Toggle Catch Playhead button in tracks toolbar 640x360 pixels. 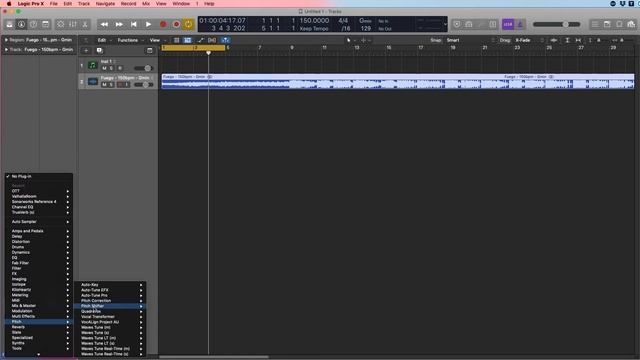tap(225, 40)
